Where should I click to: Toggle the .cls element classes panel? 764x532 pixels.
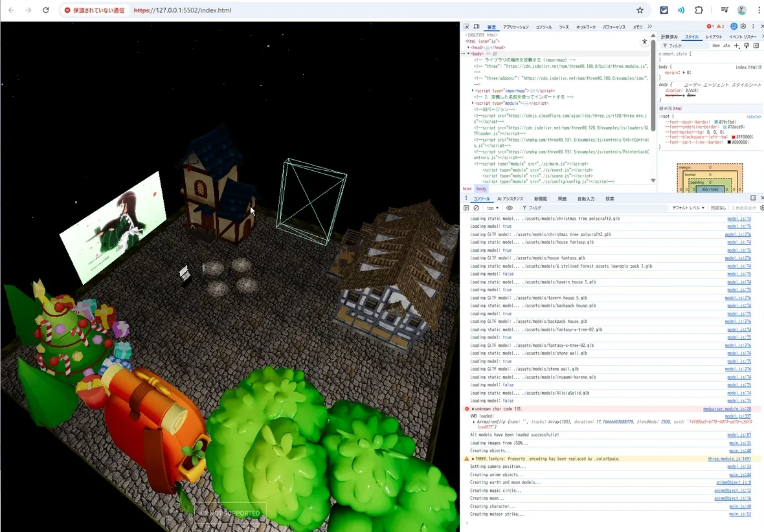point(726,46)
